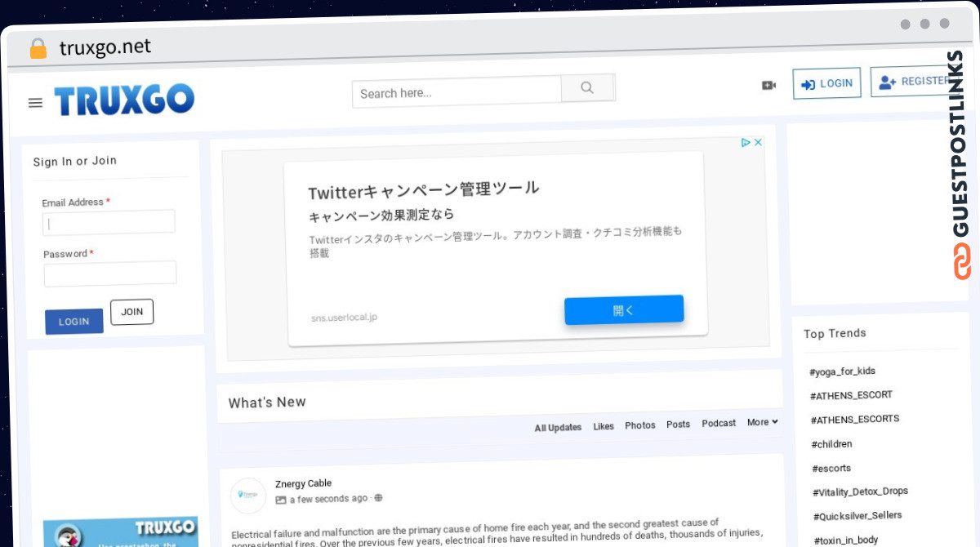980x547 pixels.
Task: Open Znergy Cable's profile avatar
Action: [x=248, y=495]
